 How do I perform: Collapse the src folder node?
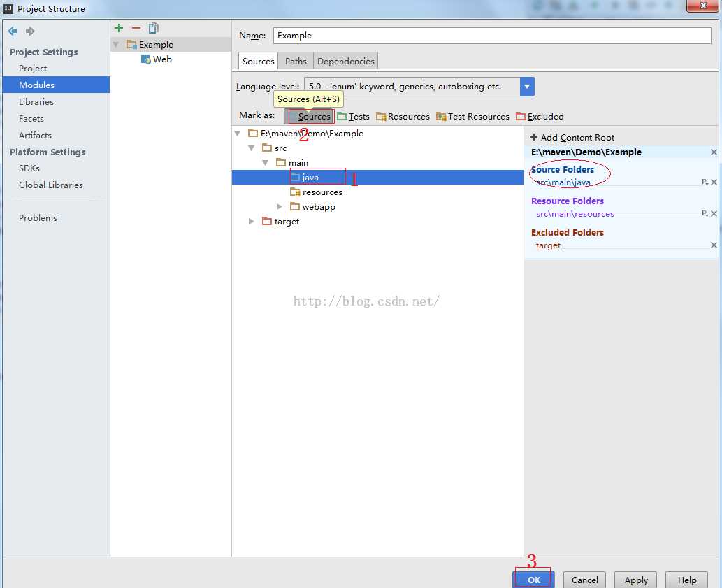click(252, 148)
